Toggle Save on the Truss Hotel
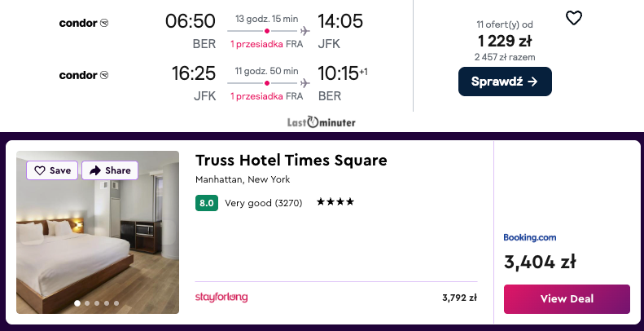 point(53,170)
